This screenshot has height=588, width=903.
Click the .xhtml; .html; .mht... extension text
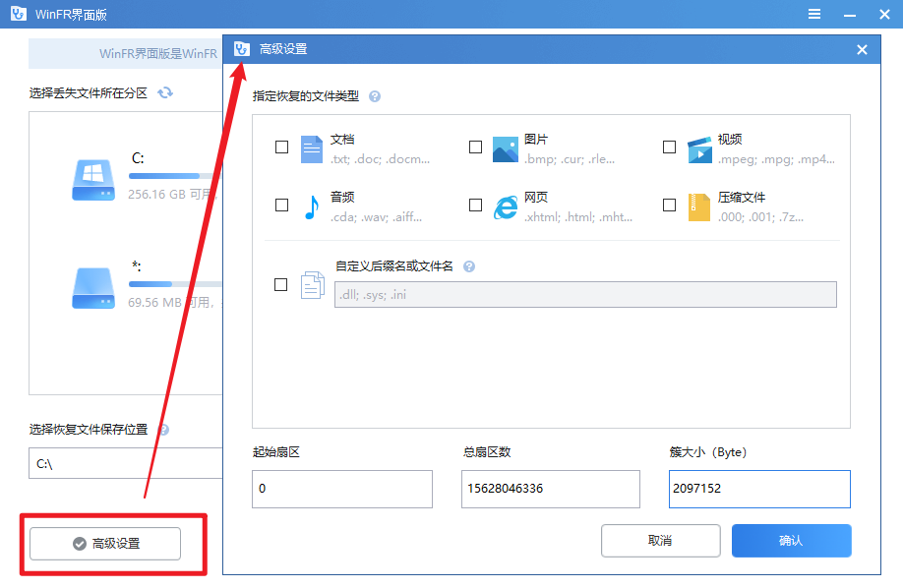[578, 217]
